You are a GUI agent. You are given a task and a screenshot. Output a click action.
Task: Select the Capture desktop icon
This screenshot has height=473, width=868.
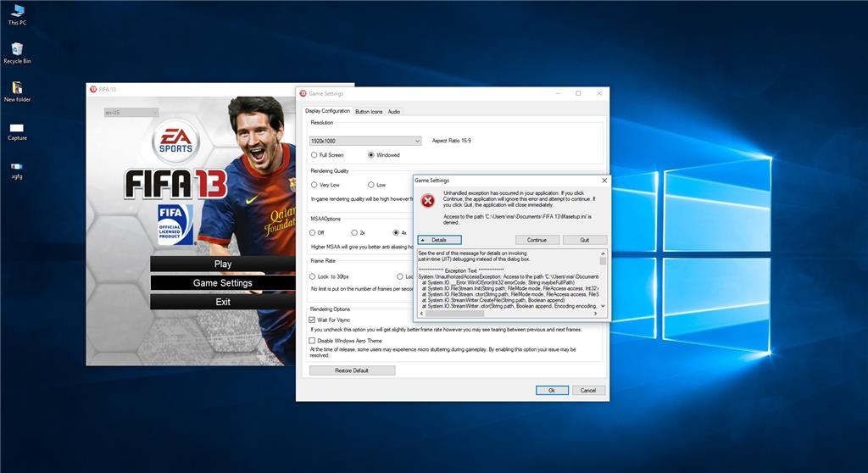point(17,131)
